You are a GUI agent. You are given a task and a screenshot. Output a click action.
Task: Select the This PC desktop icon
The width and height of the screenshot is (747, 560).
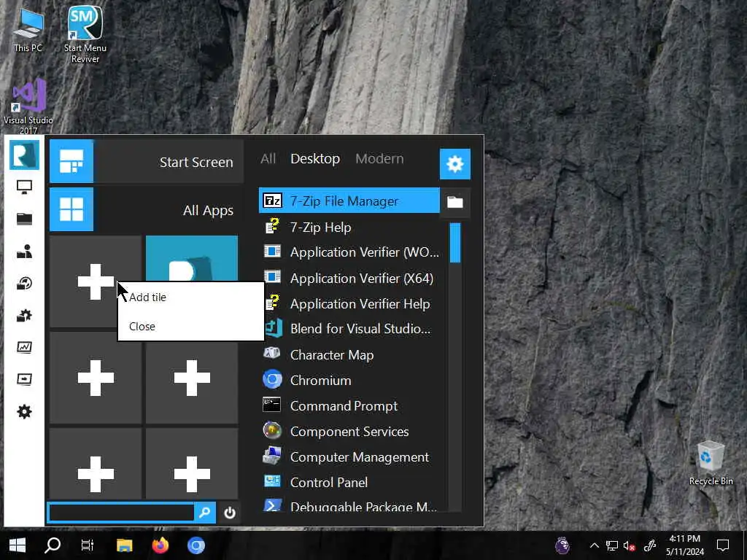(x=28, y=29)
